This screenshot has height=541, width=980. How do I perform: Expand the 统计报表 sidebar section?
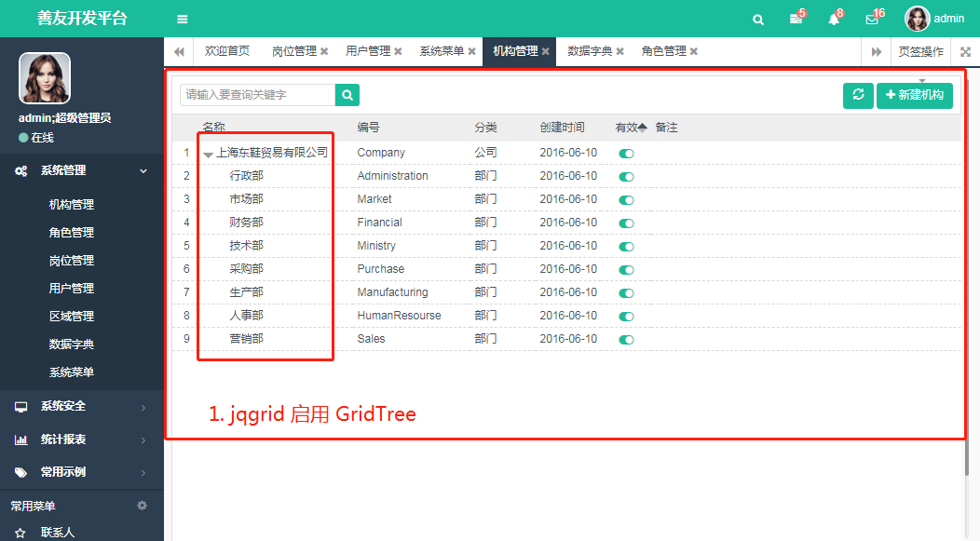[143, 440]
